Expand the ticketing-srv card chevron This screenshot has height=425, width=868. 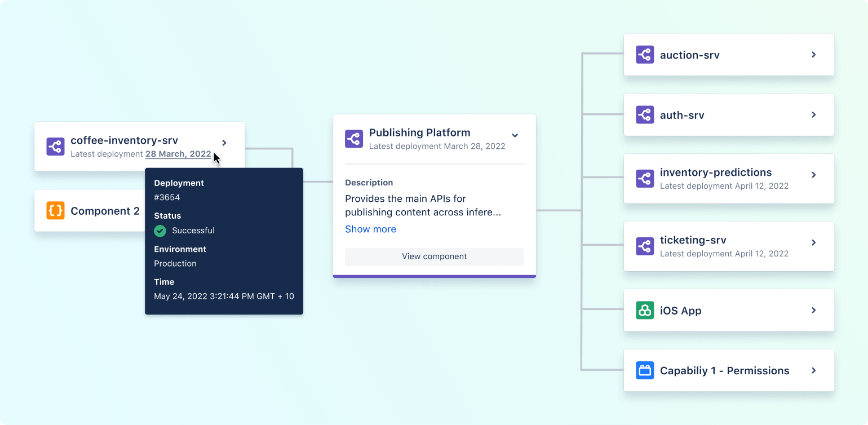tap(813, 242)
